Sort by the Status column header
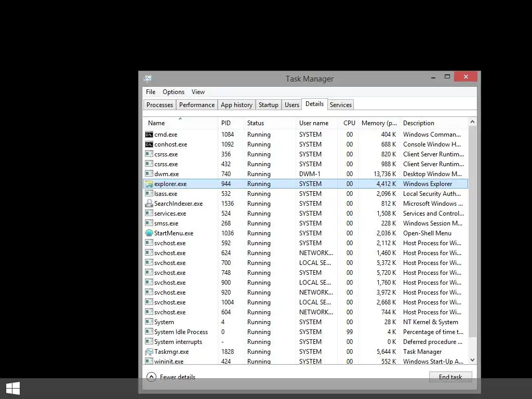The width and height of the screenshot is (532, 399). (270, 123)
